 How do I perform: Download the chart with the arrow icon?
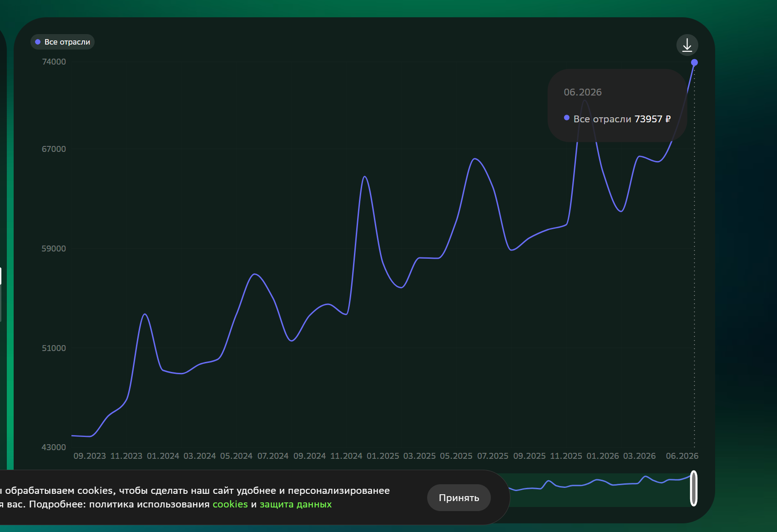(687, 45)
